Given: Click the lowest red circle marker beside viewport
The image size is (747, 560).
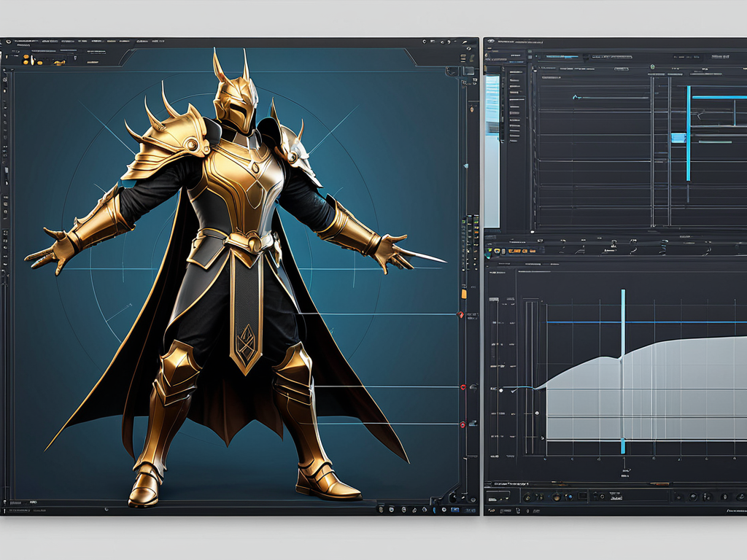Looking at the screenshot, I should click(x=462, y=424).
